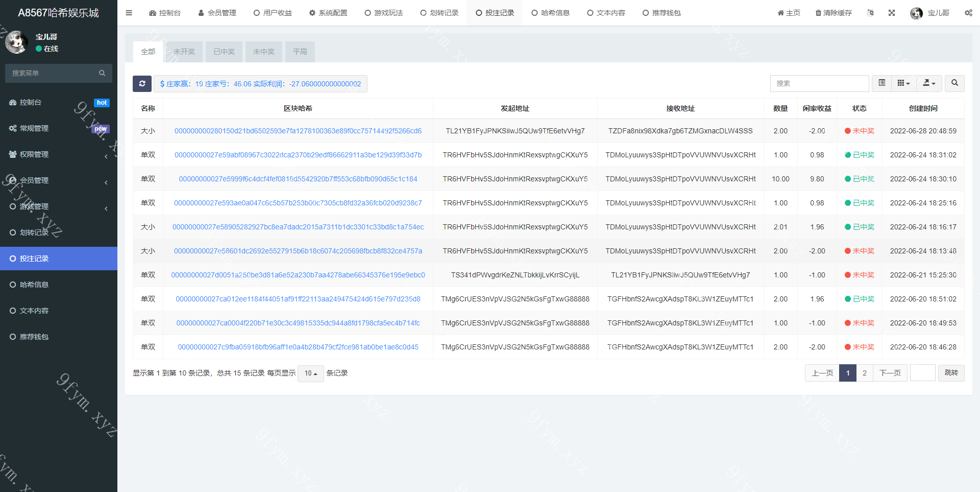Open 游戏玩法 in the top navigation
Screen dimensions: 980x492
click(x=384, y=13)
